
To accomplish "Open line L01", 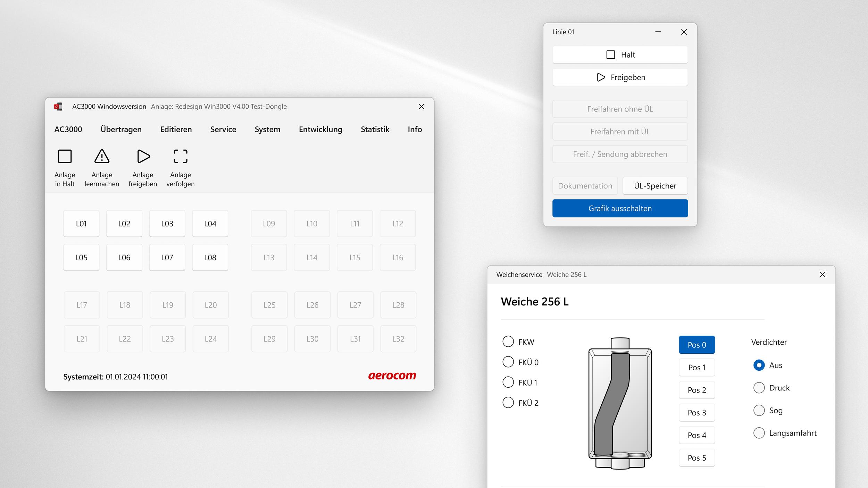I will (81, 224).
